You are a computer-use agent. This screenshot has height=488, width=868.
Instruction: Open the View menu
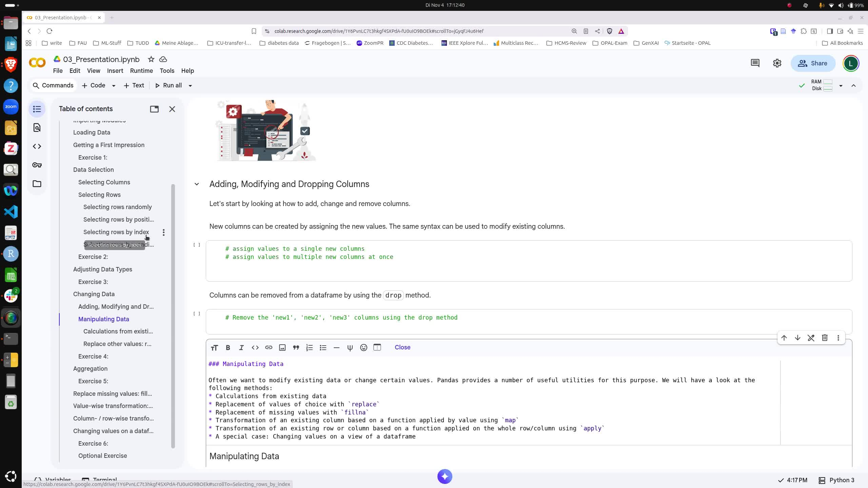94,71
